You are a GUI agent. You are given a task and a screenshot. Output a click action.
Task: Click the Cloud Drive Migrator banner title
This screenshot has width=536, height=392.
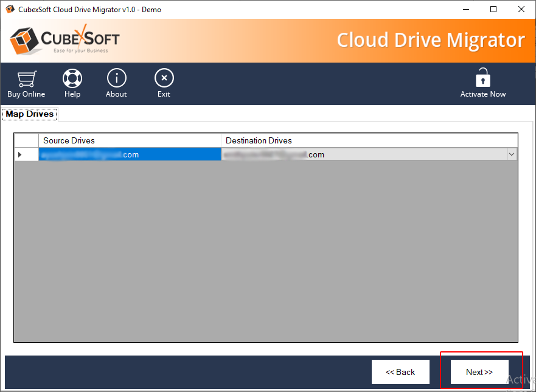(x=431, y=40)
